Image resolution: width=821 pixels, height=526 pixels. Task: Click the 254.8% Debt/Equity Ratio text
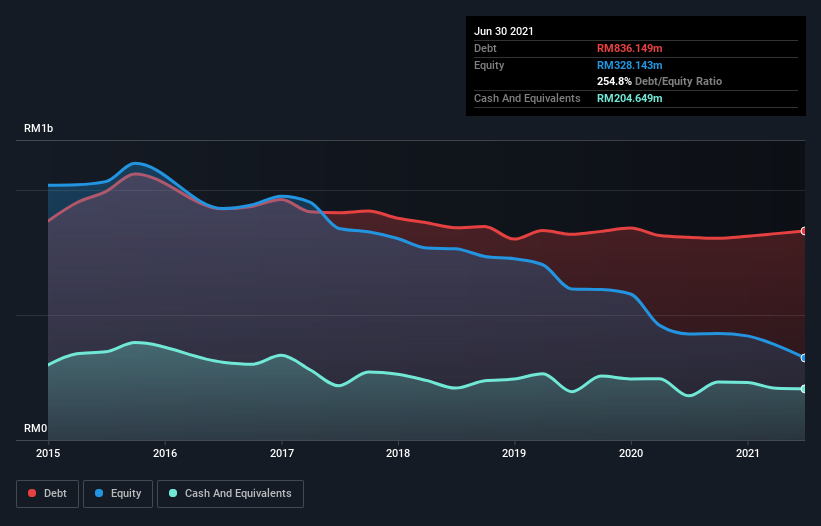coord(659,82)
